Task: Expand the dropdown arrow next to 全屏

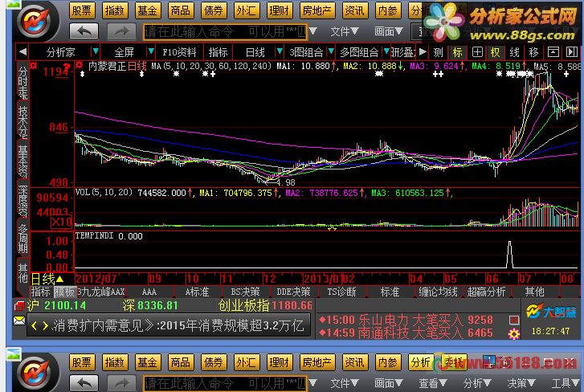Action: pos(151,51)
